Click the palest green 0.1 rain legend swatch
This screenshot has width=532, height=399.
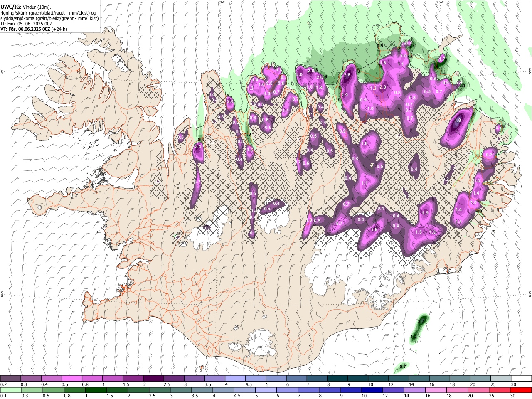[11, 390]
